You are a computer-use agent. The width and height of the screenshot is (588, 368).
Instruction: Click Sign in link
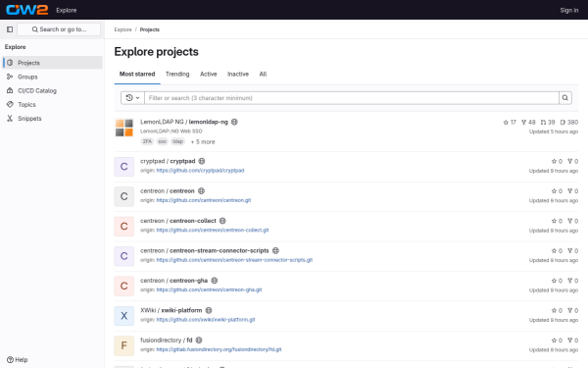568,10
